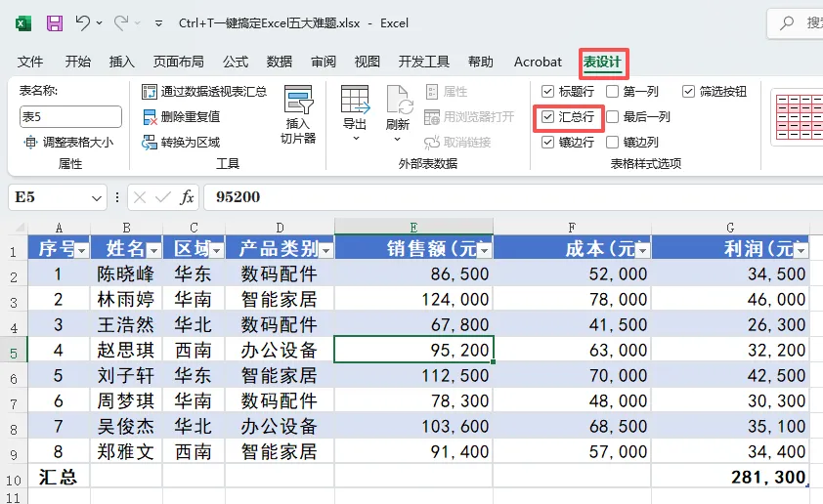This screenshot has height=504, width=823.
Task: Open the filter dropdown for 销售额 column
Action: (485, 251)
